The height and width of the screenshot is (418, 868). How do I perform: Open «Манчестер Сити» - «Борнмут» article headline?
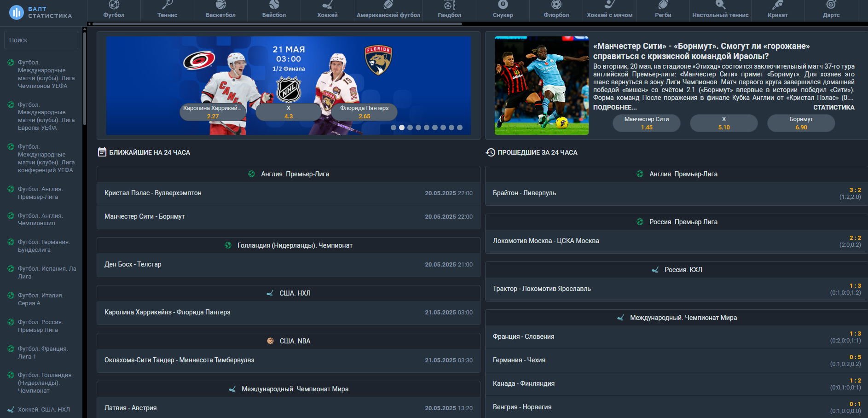click(701, 51)
